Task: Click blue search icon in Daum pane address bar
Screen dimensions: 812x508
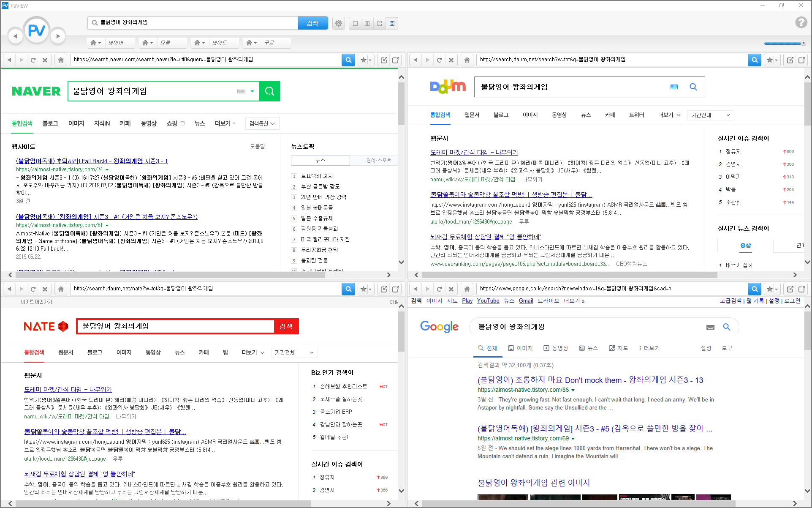Action: click(x=755, y=60)
